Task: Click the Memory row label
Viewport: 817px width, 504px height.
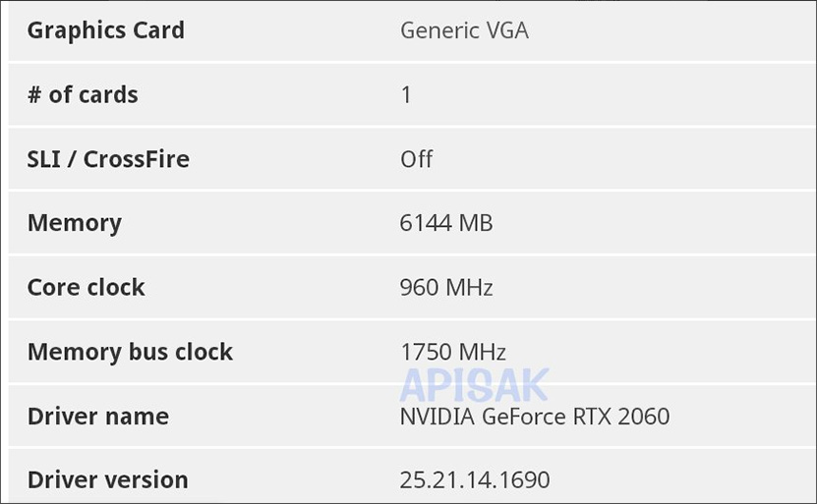Action: point(75,224)
